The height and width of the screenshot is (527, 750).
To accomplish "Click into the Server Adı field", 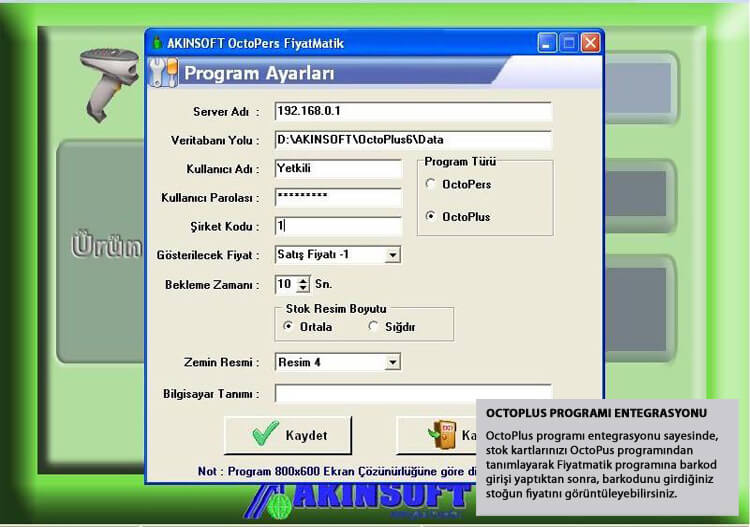I will coord(412,111).
